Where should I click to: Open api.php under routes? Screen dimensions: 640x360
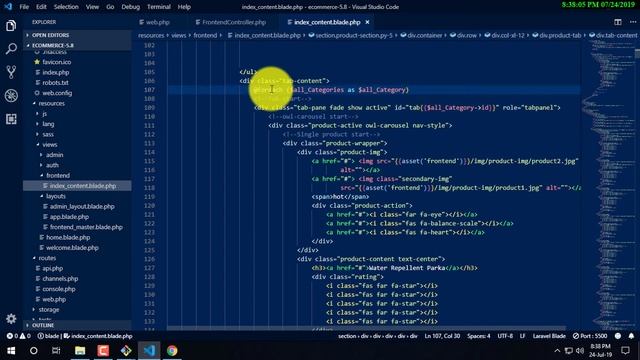[x=52, y=268]
